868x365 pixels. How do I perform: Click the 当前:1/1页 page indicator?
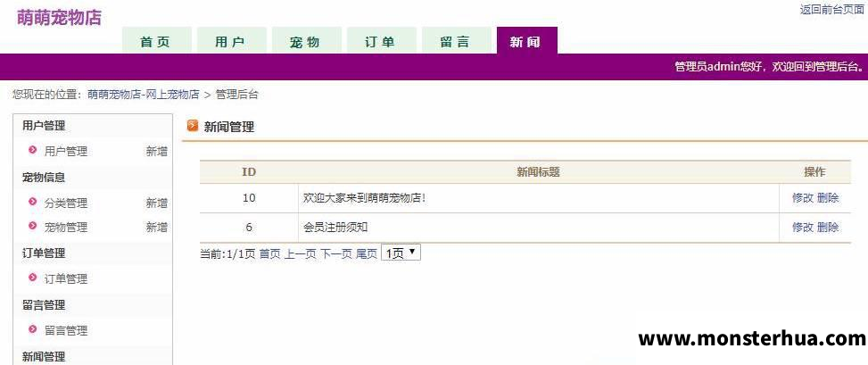click(227, 253)
